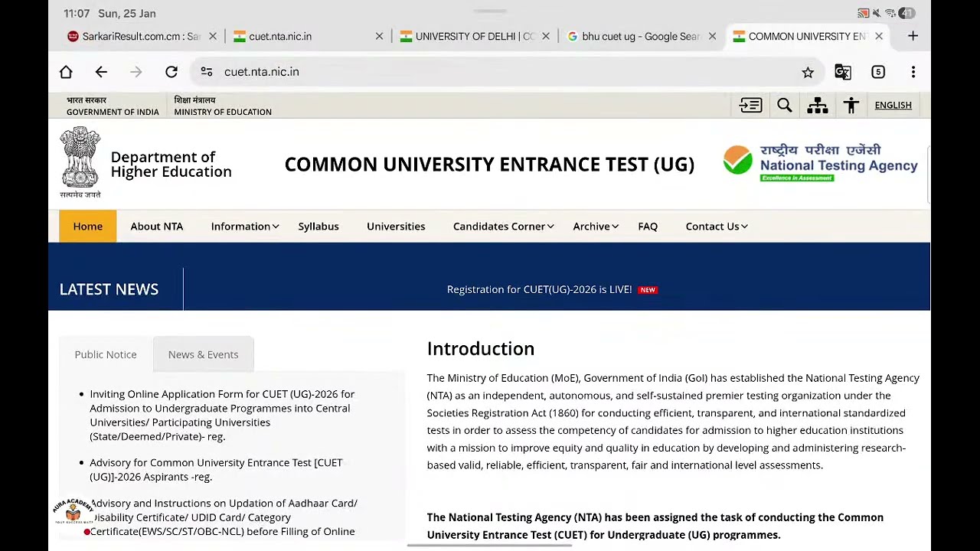Screen dimensions: 980x551
Task: Close the SarkariResult.com tab
Action: pyautogui.click(x=213, y=36)
